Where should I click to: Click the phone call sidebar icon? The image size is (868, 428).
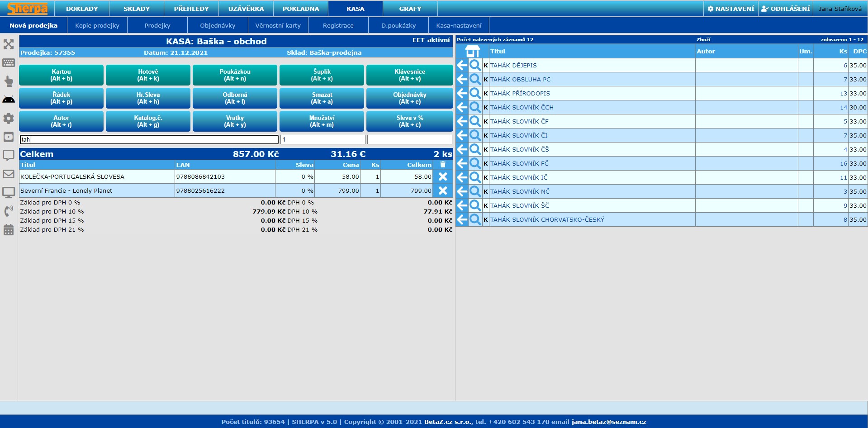[x=9, y=211]
